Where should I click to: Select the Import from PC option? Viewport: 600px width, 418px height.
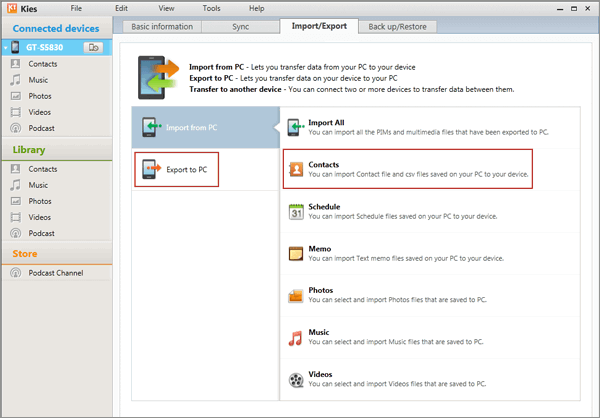[192, 128]
